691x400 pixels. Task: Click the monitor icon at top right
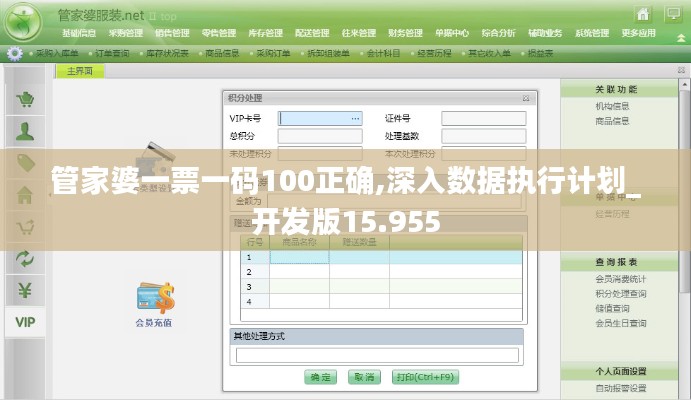click(673, 14)
